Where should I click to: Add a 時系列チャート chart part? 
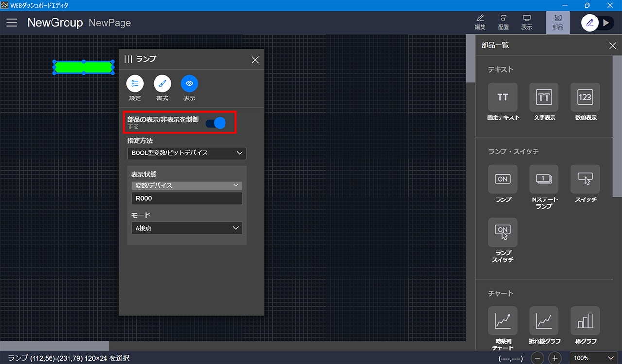502,321
